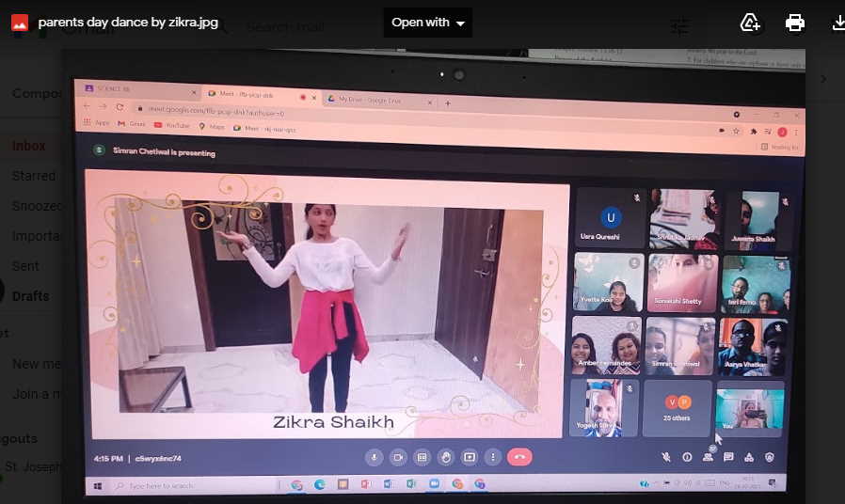Click the Meet captions button in the photo
Viewport: 845px width, 504px height.
pyautogui.click(x=422, y=457)
